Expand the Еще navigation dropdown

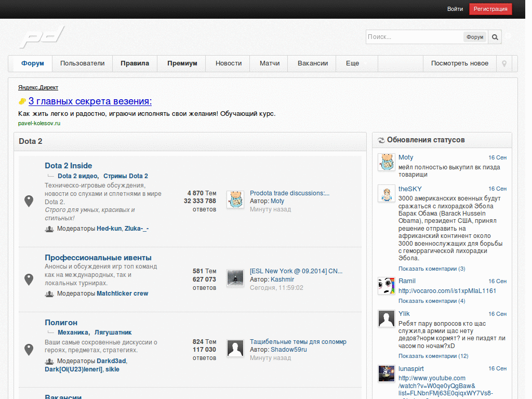[356, 63]
